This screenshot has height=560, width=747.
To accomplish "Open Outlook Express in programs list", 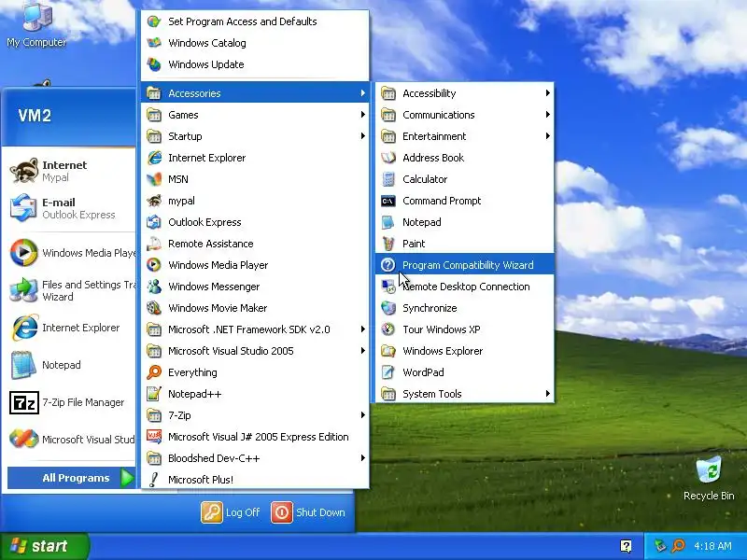I will pyautogui.click(x=255, y=222).
